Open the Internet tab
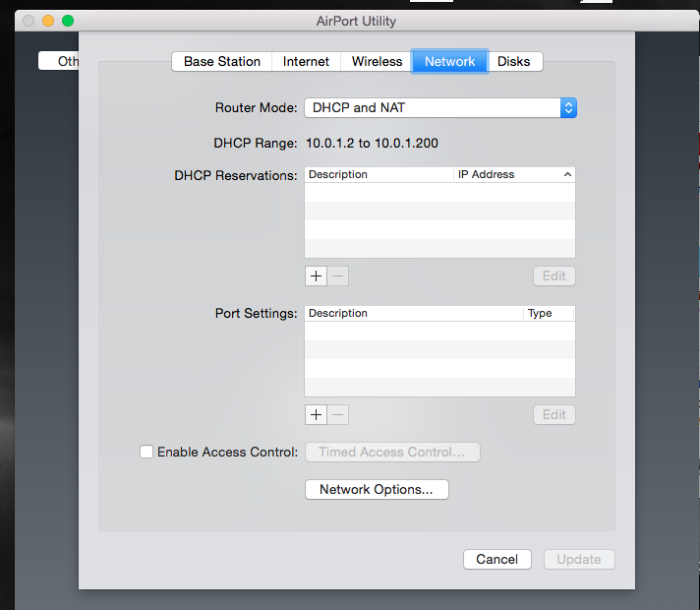This screenshot has height=610, width=700. point(306,61)
